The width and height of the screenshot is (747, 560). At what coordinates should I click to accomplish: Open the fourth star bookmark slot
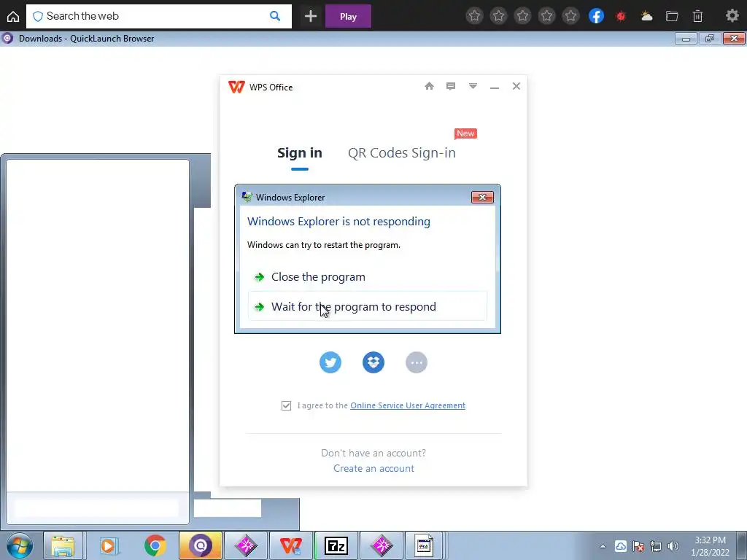(547, 16)
